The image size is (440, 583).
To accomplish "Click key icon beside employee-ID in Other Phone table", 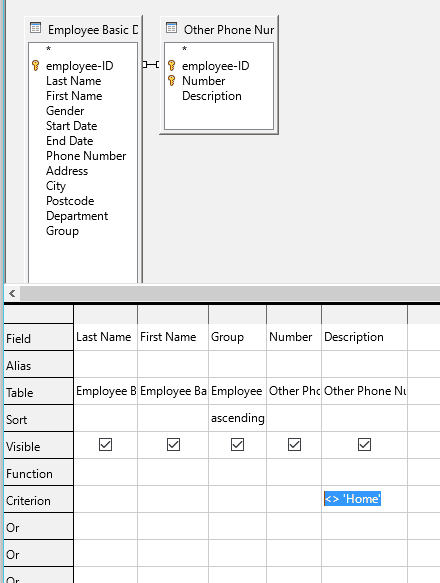I will click(171, 65).
